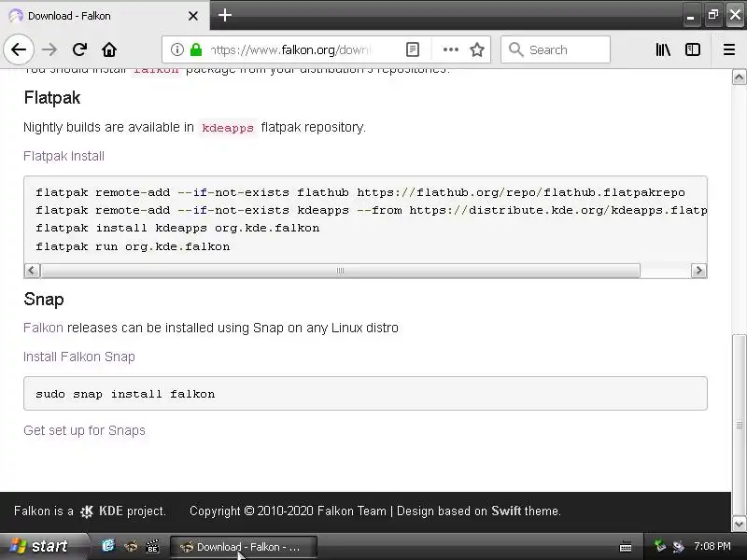Viewport: 747px width, 560px height.
Task: Select Download - Falkon taskbar button
Action: click(244, 547)
